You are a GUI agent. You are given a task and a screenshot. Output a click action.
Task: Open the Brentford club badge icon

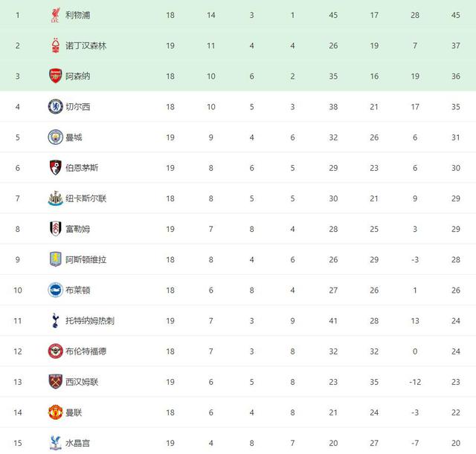point(55,351)
